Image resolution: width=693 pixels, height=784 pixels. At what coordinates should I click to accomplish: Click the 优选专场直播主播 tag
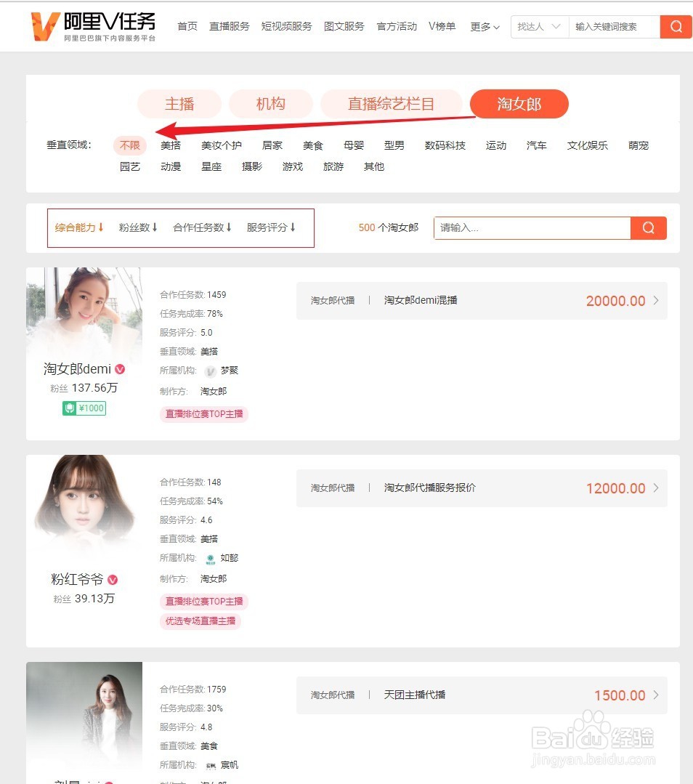200,621
